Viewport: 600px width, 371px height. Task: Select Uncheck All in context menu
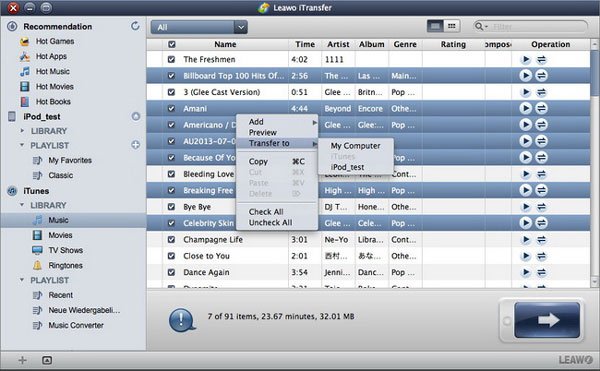tap(277, 222)
